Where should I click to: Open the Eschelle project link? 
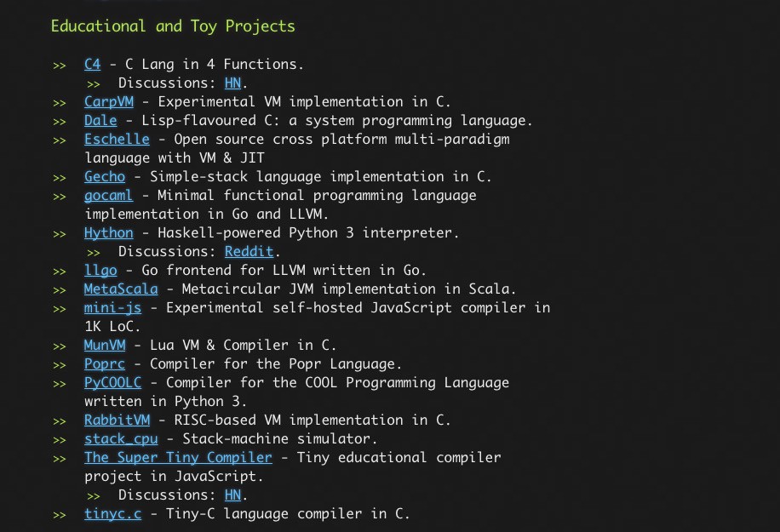(117, 140)
